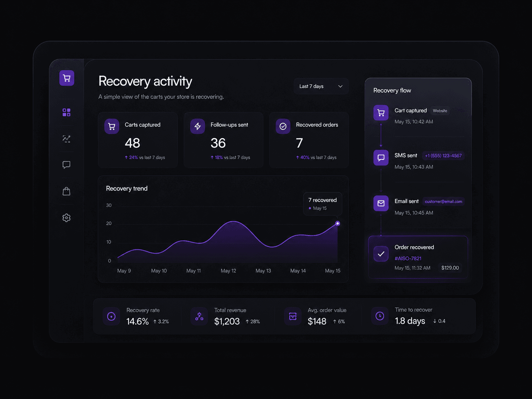
Task: Click the Carts captured cart icon
Action: coord(112,126)
